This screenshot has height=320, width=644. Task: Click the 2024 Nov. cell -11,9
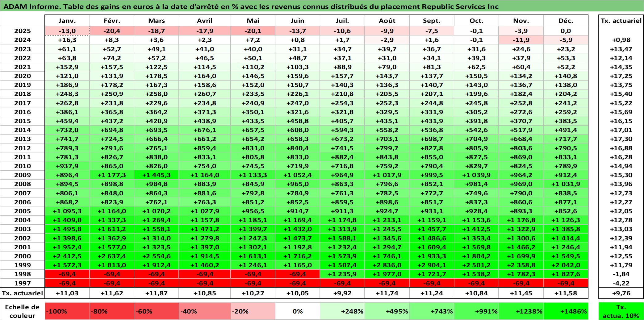521,40
